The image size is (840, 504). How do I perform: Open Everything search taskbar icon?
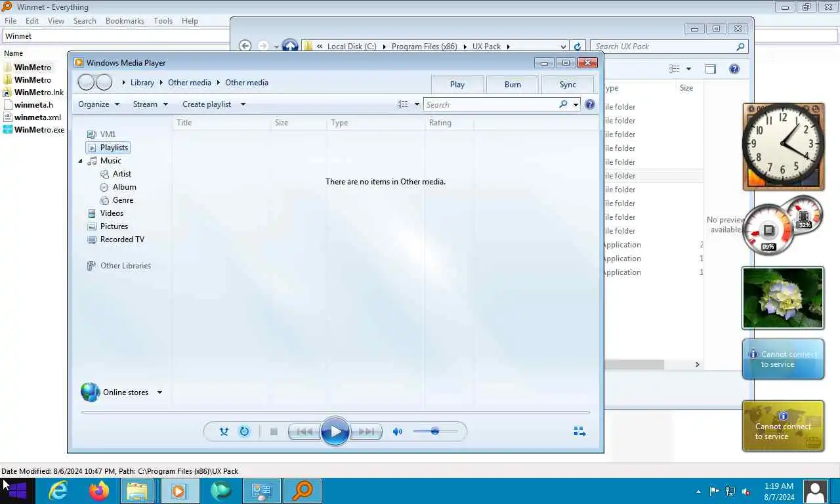pos(303,490)
